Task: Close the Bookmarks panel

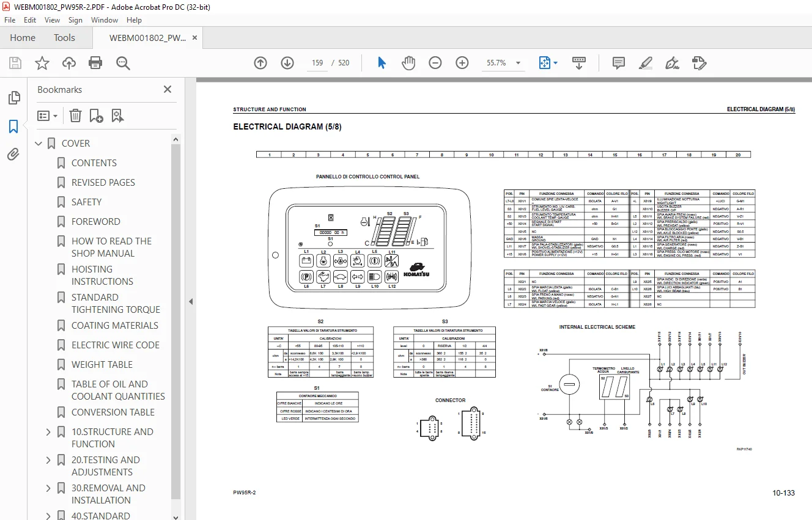Action: click(x=168, y=89)
